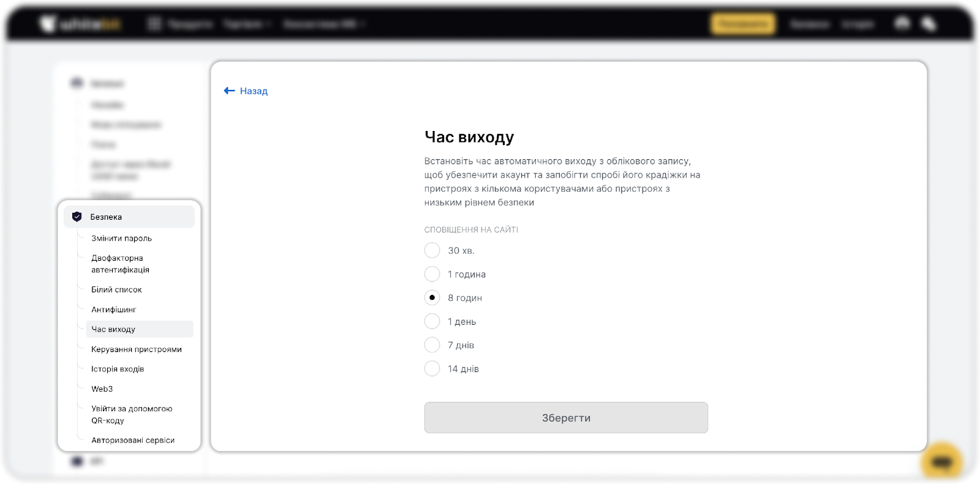
Task: Collapse the Безпека sidebar section
Action: pos(129,217)
